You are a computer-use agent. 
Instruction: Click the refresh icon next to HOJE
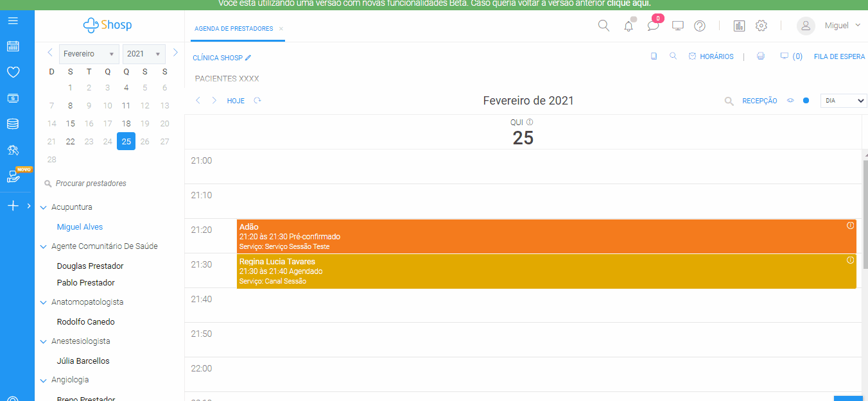coord(257,101)
